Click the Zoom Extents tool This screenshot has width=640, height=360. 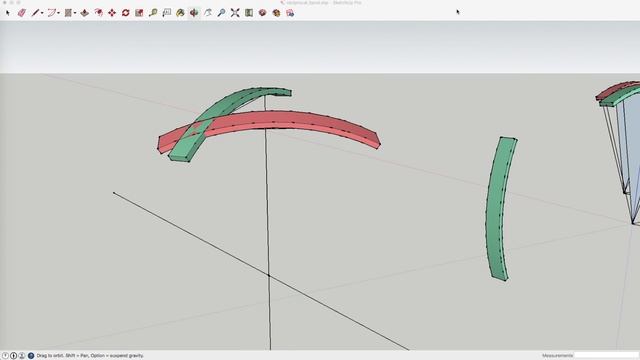[x=235, y=13]
